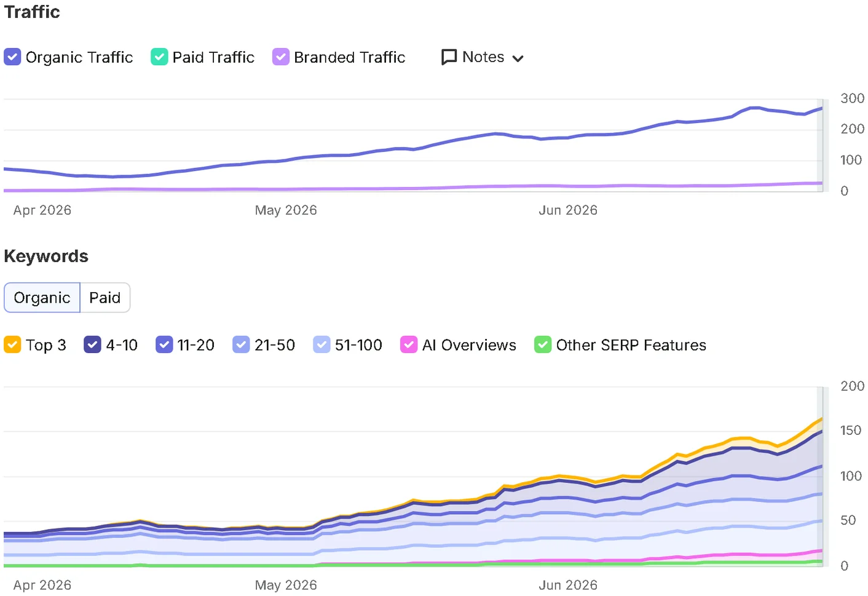Screen dimensions: 868x596
Task: Click the Keywords section heading
Action: coord(46,256)
